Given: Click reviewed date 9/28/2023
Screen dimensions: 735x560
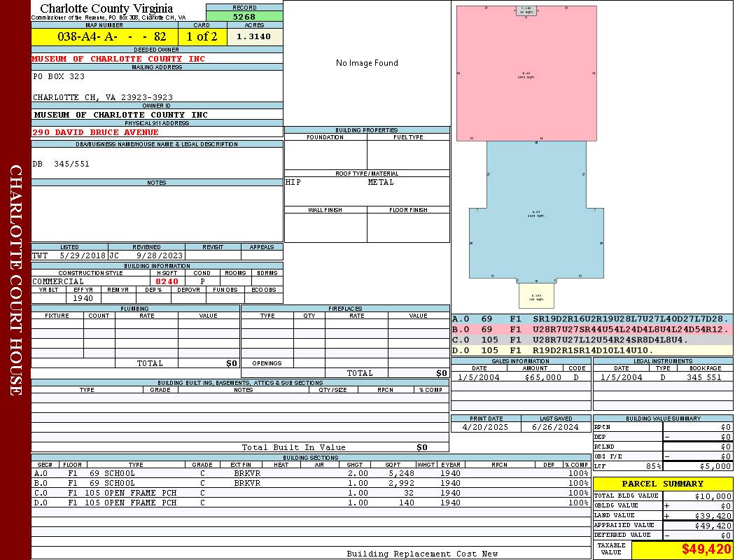Looking at the screenshot, I should [x=160, y=256].
